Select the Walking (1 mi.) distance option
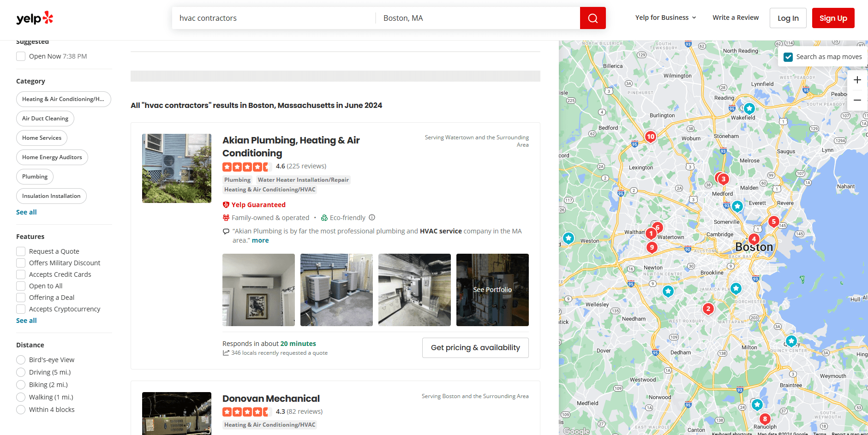The height and width of the screenshot is (435, 868). pyautogui.click(x=21, y=397)
